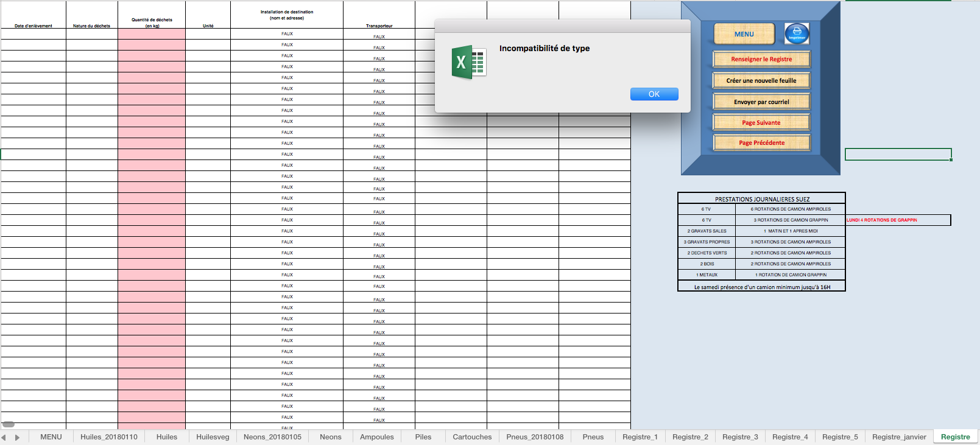The width and height of the screenshot is (980, 445).
Task: Open the Registre_4 sheet tab
Action: (790, 437)
